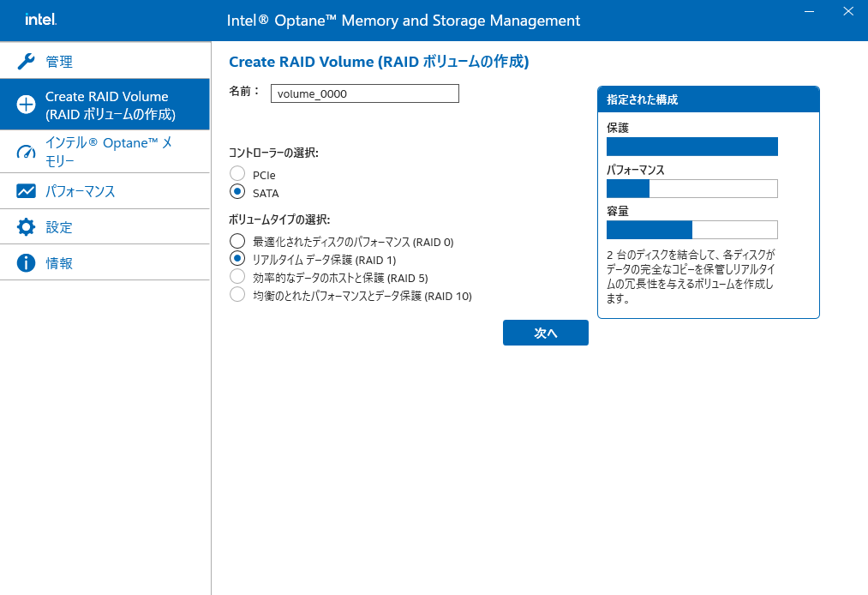Click the 容量 capacity level bar

pyautogui.click(x=692, y=230)
